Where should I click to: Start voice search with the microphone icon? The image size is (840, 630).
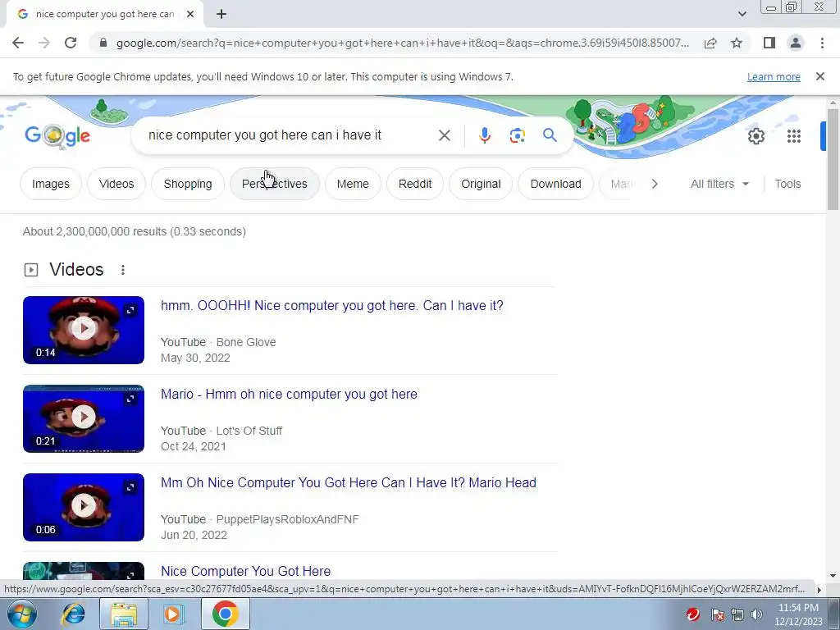484,135
